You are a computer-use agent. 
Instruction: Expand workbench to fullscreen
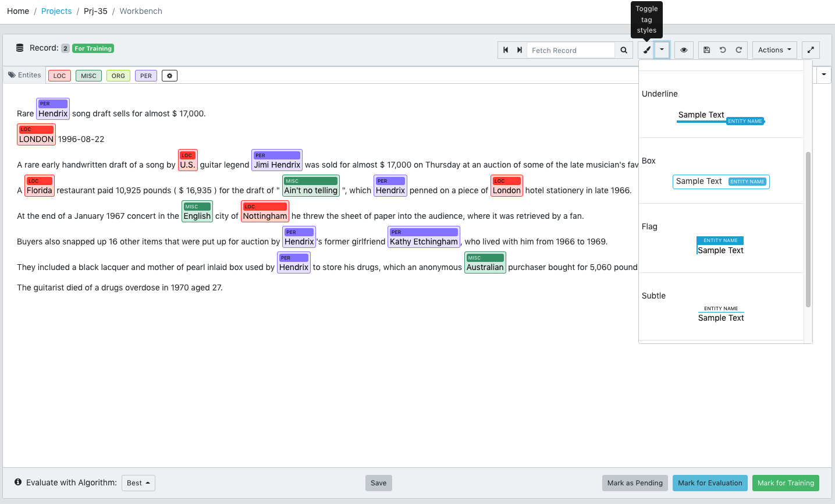pyautogui.click(x=811, y=50)
